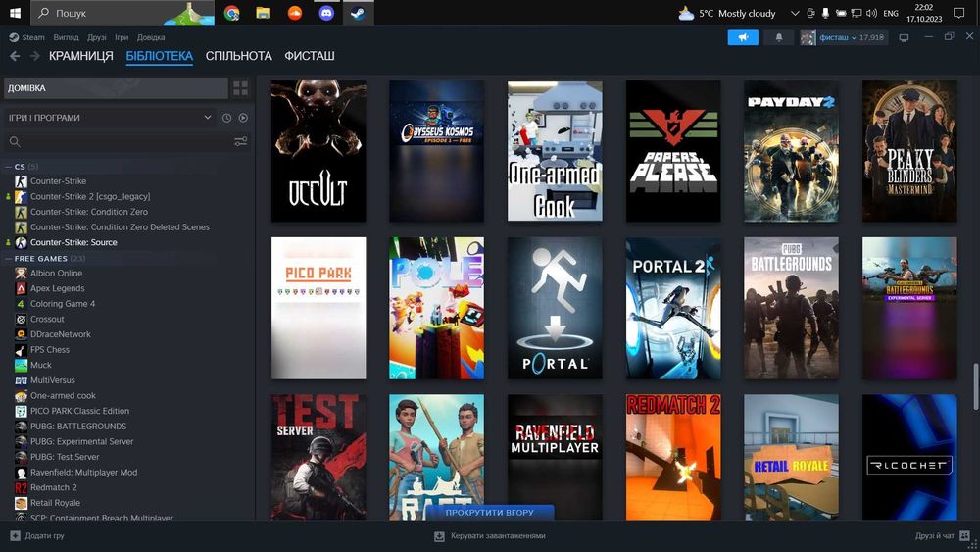The height and width of the screenshot is (552, 980).
Task: Open the Peaky Blinders Mastermind cover
Action: pyautogui.click(x=909, y=151)
